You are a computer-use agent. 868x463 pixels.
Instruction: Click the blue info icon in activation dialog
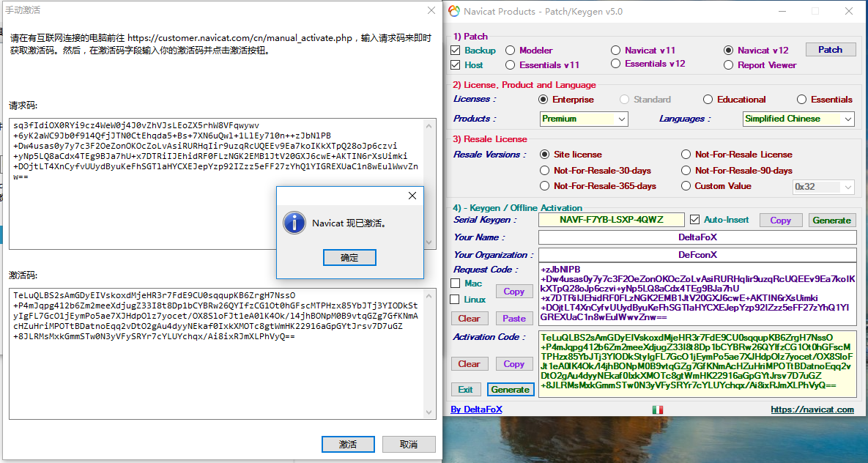pos(294,223)
